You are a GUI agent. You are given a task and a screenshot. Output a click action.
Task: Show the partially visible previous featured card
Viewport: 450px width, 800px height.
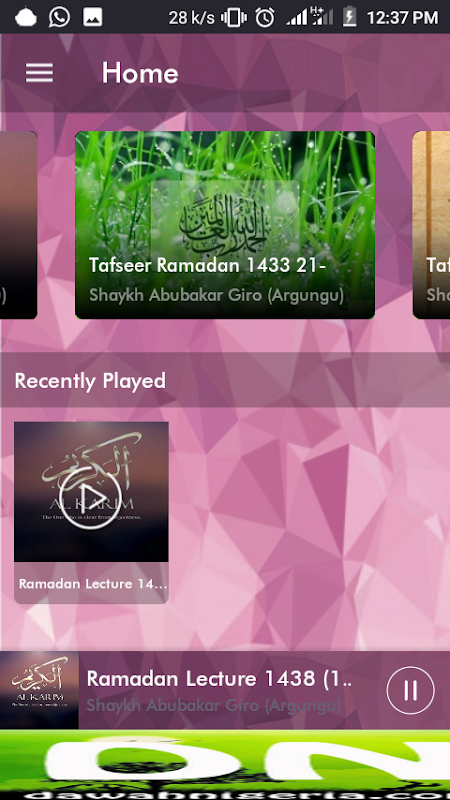pyautogui.click(x=18, y=225)
